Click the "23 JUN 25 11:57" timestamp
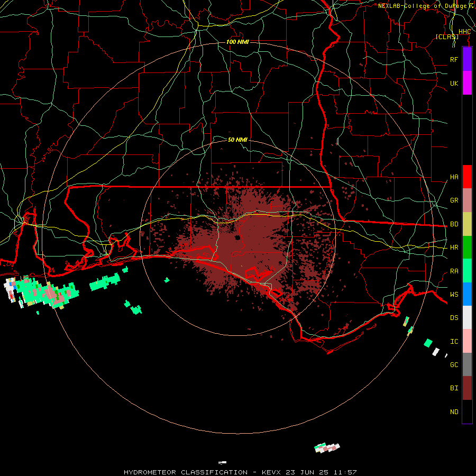476x476 pixels. (321, 472)
